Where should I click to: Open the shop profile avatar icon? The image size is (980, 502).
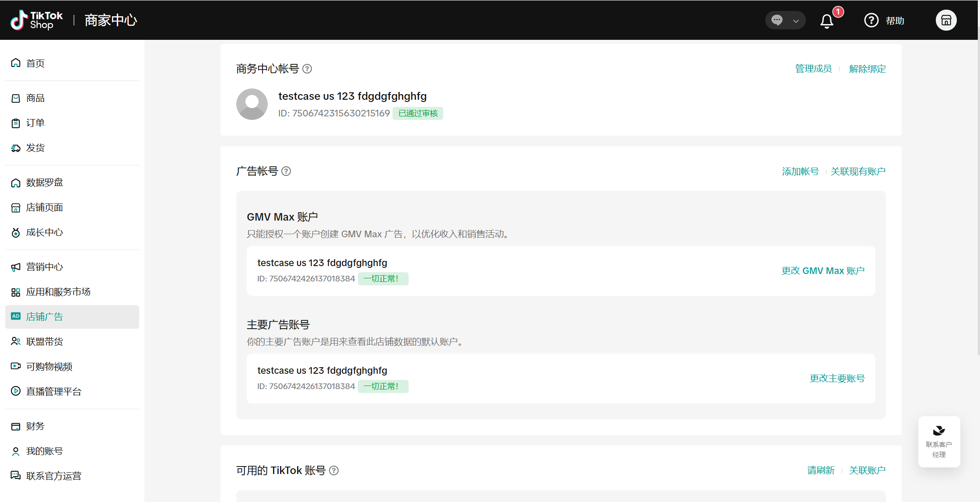(x=946, y=20)
